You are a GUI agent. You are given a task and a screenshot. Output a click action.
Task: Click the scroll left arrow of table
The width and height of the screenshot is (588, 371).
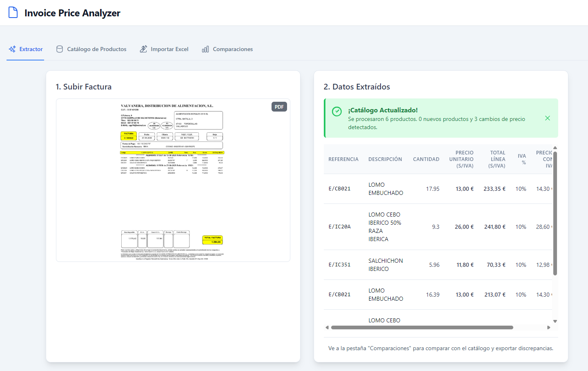coord(327,327)
